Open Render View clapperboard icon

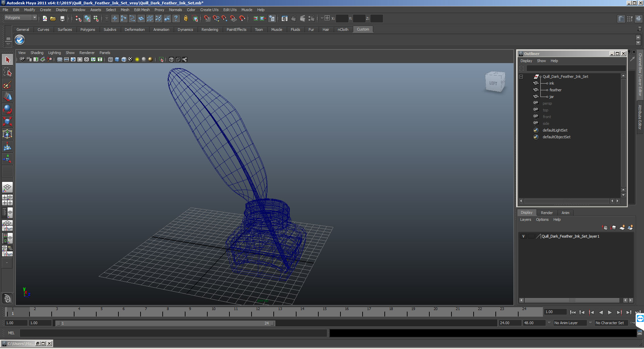pyautogui.click(x=284, y=18)
